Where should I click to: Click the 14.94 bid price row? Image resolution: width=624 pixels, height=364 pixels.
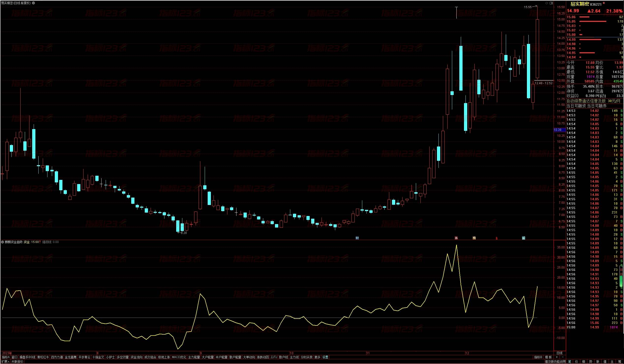(x=595, y=57)
